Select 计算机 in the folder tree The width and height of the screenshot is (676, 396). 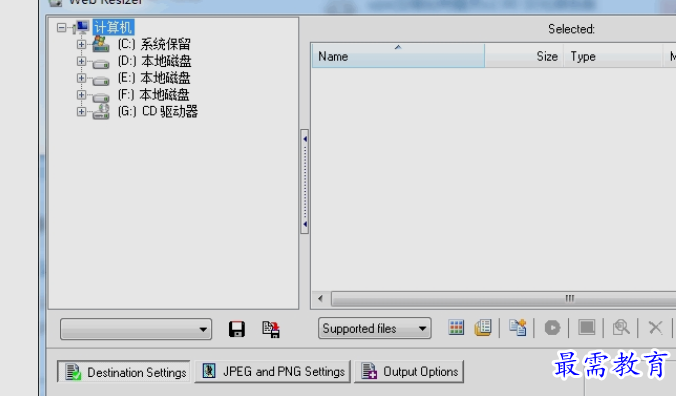click(x=113, y=28)
